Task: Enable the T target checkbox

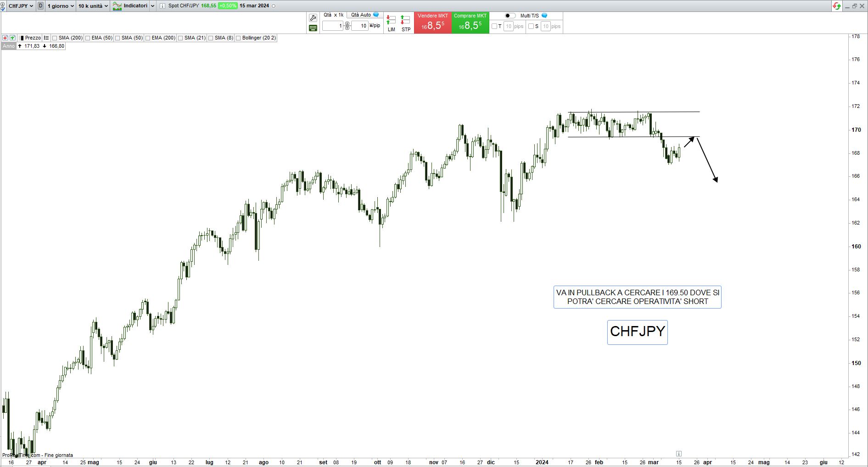Action: pyautogui.click(x=494, y=27)
